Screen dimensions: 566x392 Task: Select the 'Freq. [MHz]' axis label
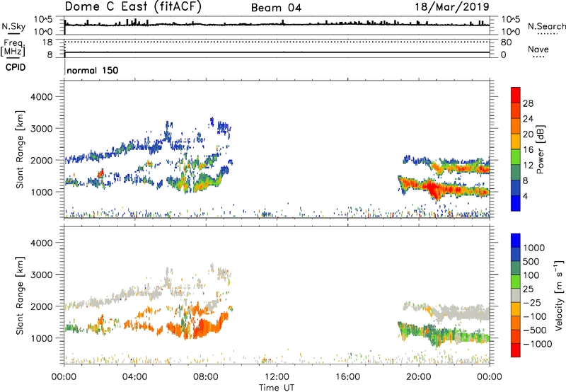[13, 47]
